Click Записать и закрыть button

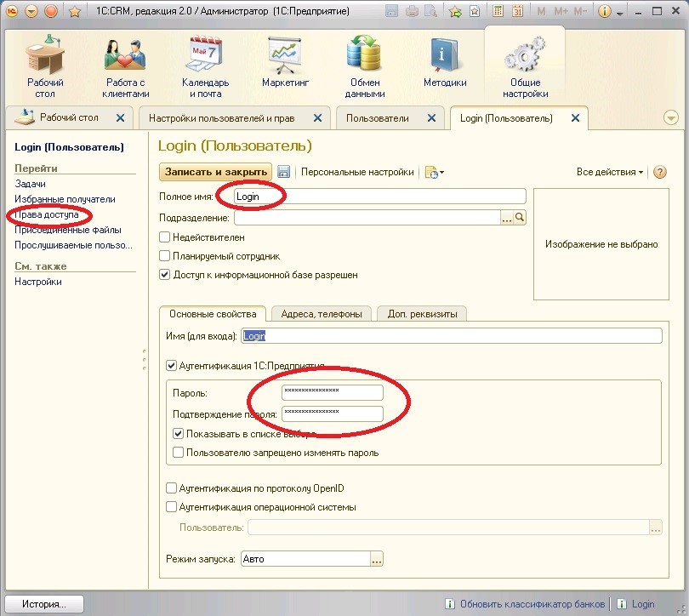(216, 172)
